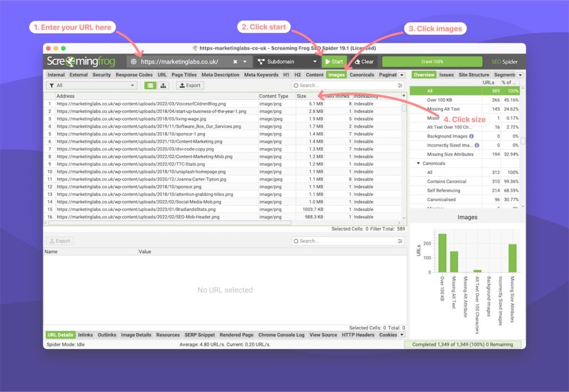This screenshot has height=392, width=569.
Task: Select the Joanna-Carter-Tipton.jpg image URL
Action: point(142,179)
